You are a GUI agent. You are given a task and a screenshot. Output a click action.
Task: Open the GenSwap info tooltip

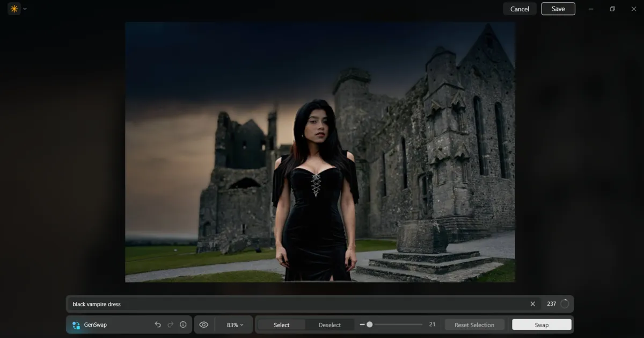click(x=183, y=325)
